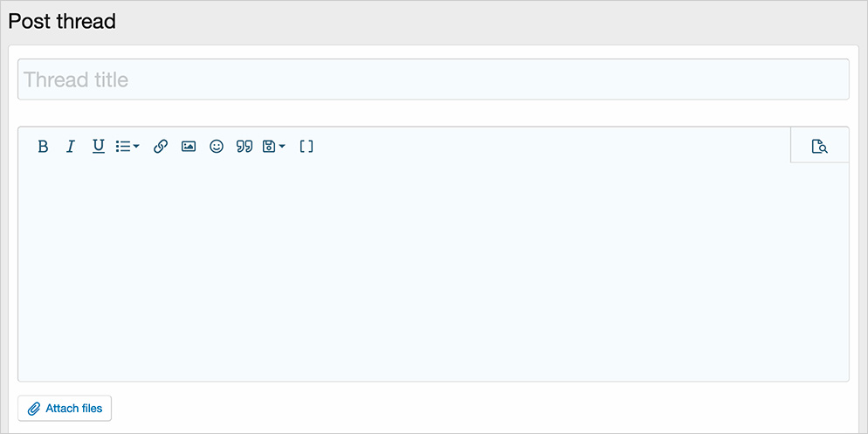Focus the Thread title field
Viewport: 868px width, 434px height.
click(433, 80)
